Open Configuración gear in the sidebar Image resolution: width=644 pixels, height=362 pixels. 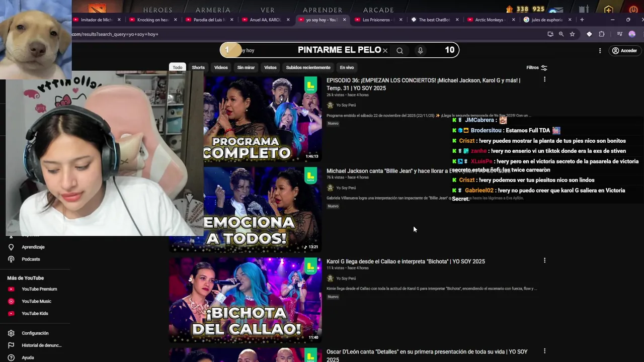pos(11,333)
